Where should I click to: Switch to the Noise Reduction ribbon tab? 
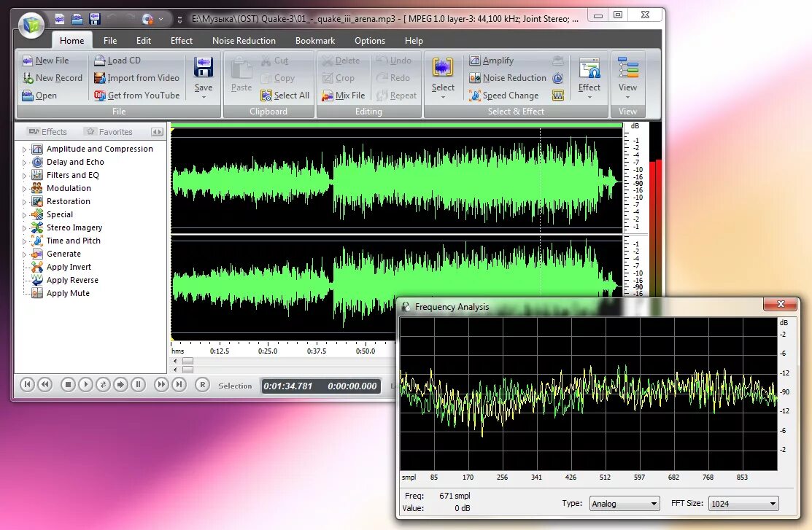244,41
